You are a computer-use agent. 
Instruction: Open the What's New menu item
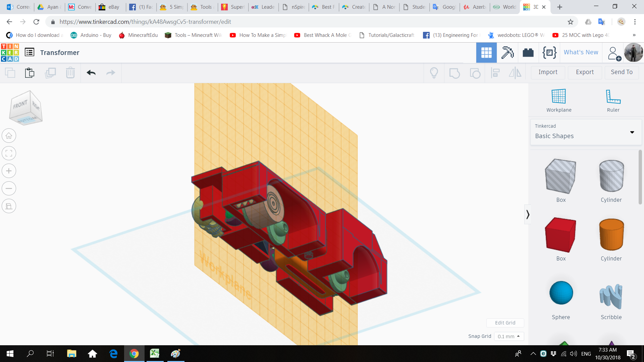[581, 52]
